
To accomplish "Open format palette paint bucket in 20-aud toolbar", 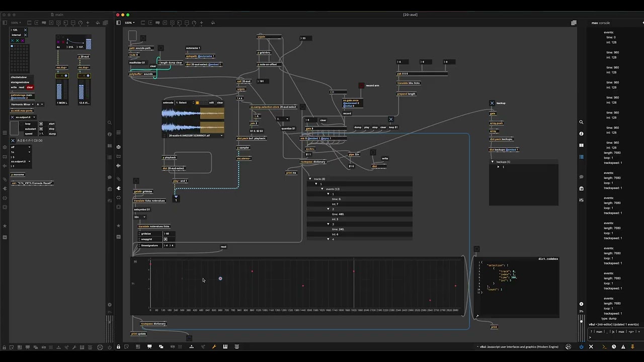I will pyautogui.click(x=213, y=23).
